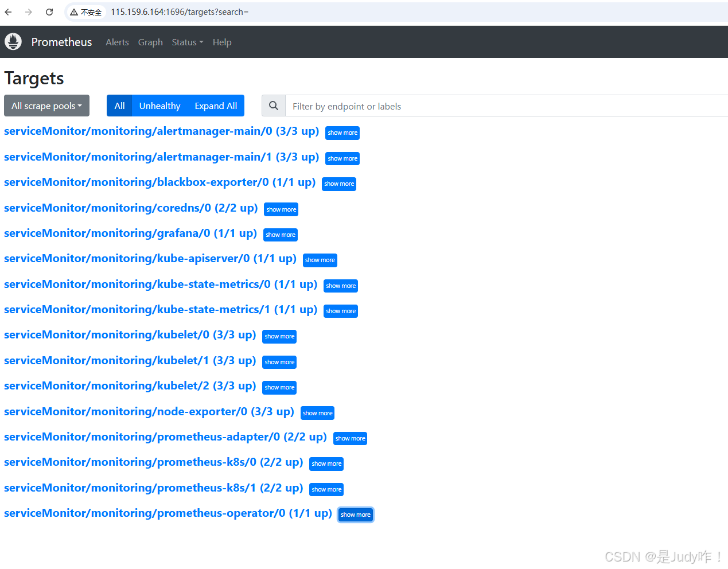This screenshot has height=569, width=728.
Task: Show more for kubelet/0
Action: [279, 336]
